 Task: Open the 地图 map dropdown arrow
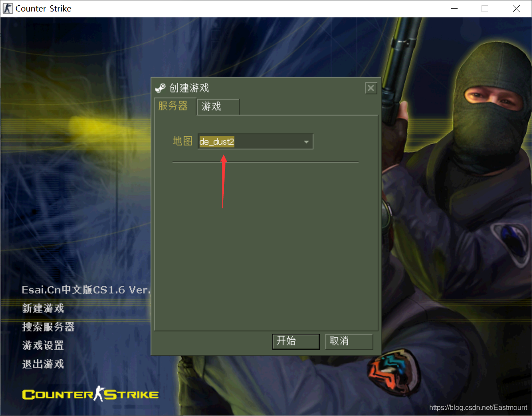pyautogui.click(x=306, y=142)
